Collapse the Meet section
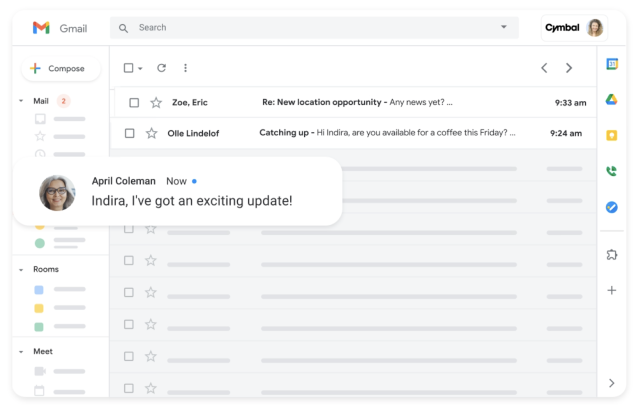The height and width of the screenshot is (408, 636). (x=21, y=352)
